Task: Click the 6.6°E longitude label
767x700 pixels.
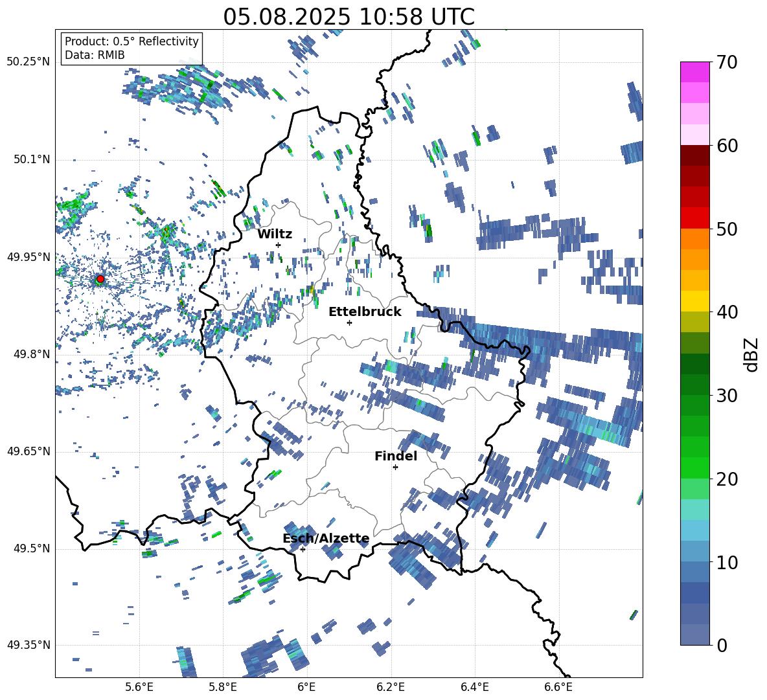Action: click(x=558, y=687)
